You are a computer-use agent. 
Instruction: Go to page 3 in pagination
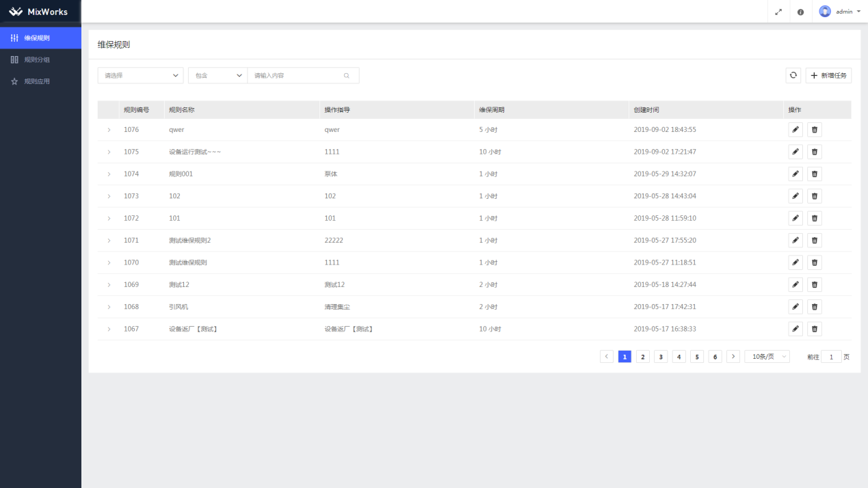pyautogui.click(x=661, y=357)
